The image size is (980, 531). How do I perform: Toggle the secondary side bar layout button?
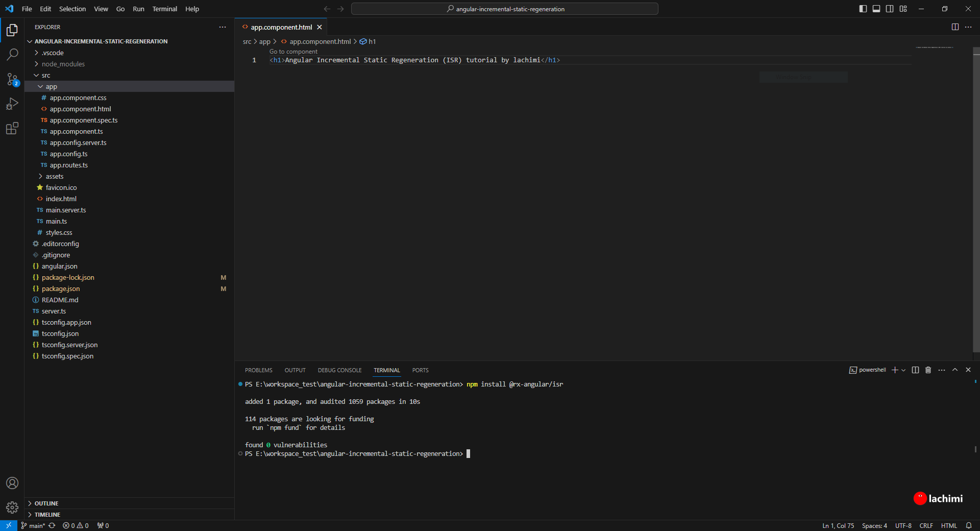[x=890, y=9]
